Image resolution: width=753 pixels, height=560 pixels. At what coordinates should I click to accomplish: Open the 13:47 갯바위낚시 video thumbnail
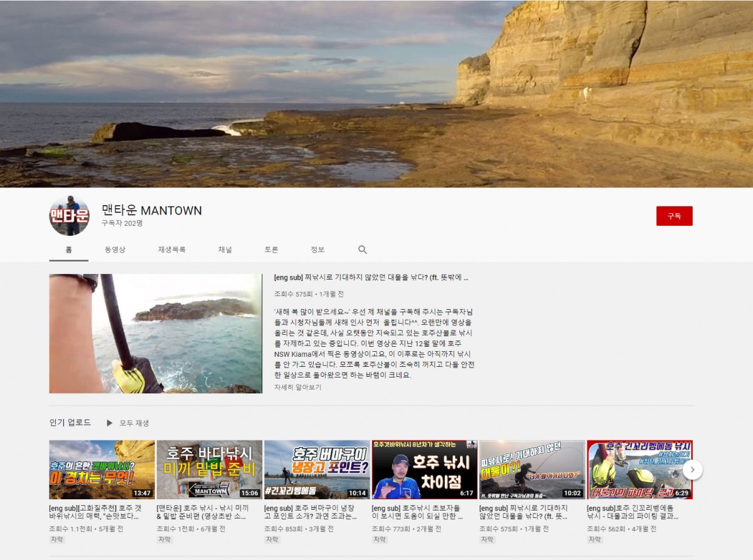coord(102,469)
